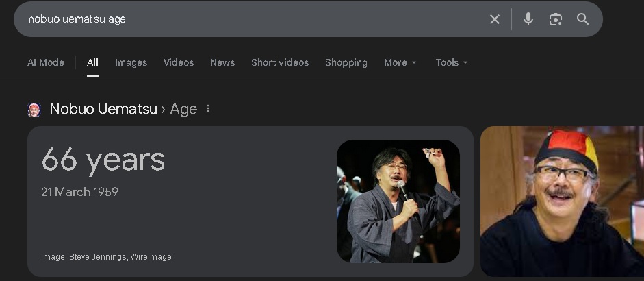This screenshot has height=281, width=644.
Task: Open the three-dot options next to Age
Action: (209, 109)
